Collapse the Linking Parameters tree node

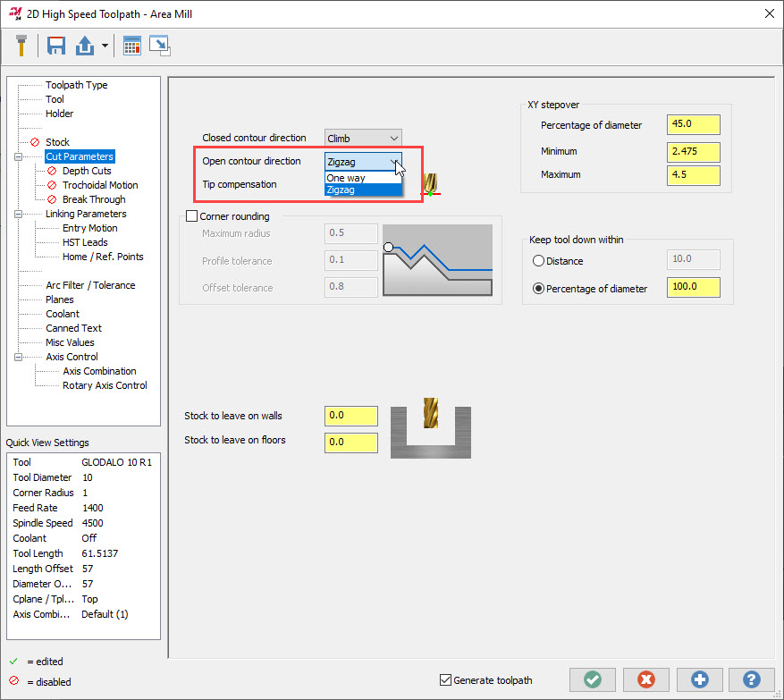[x=18, y=214]
